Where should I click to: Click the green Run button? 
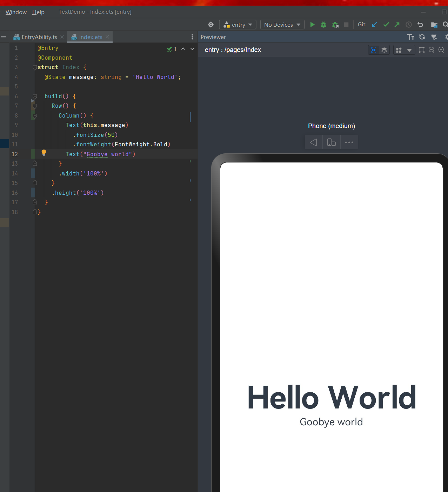312,25
